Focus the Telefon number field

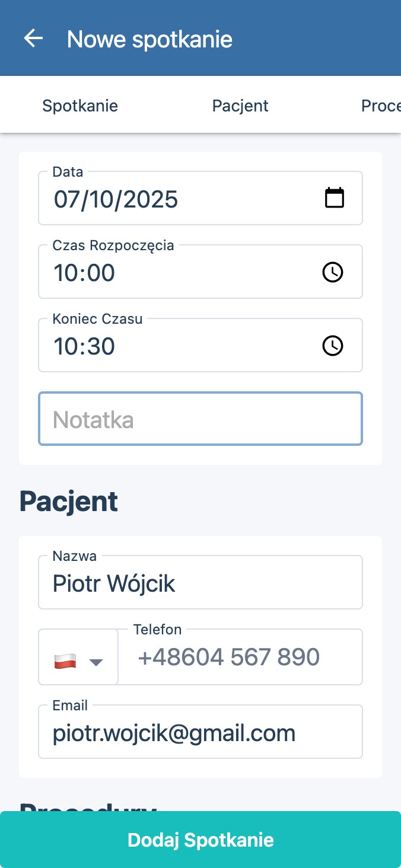[240, 657]
